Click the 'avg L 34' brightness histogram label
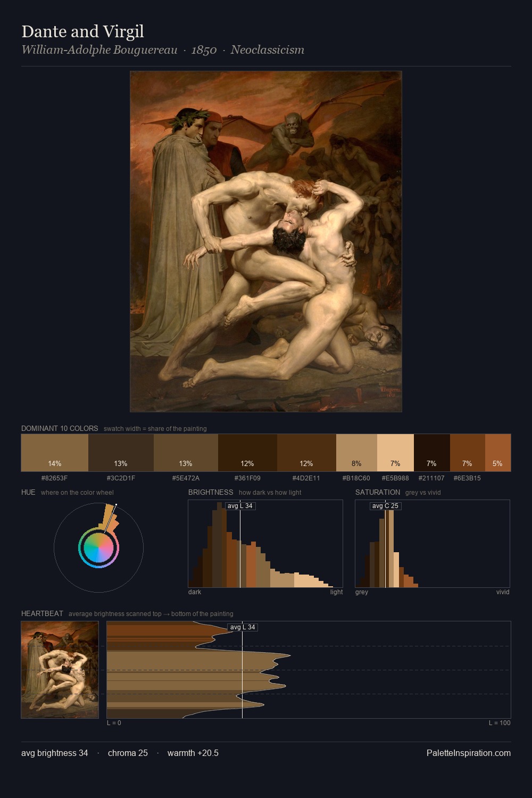 (240, 506)
